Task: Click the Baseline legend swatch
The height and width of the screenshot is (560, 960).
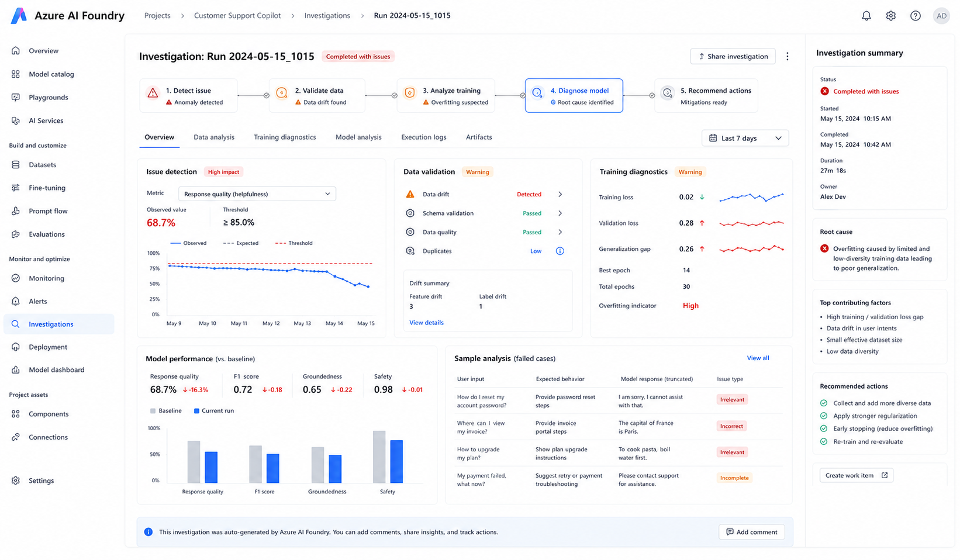Action: 153,411
